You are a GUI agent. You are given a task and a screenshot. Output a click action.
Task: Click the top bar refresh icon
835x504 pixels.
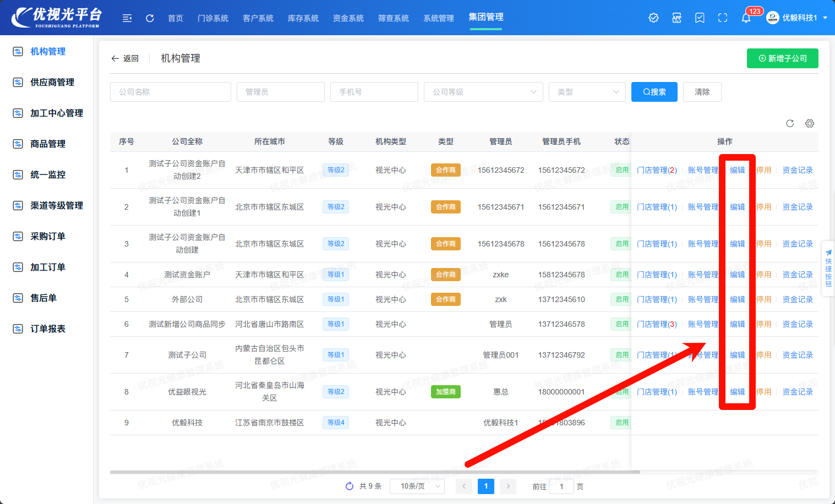pyautogui.click(x=150, y=18)
